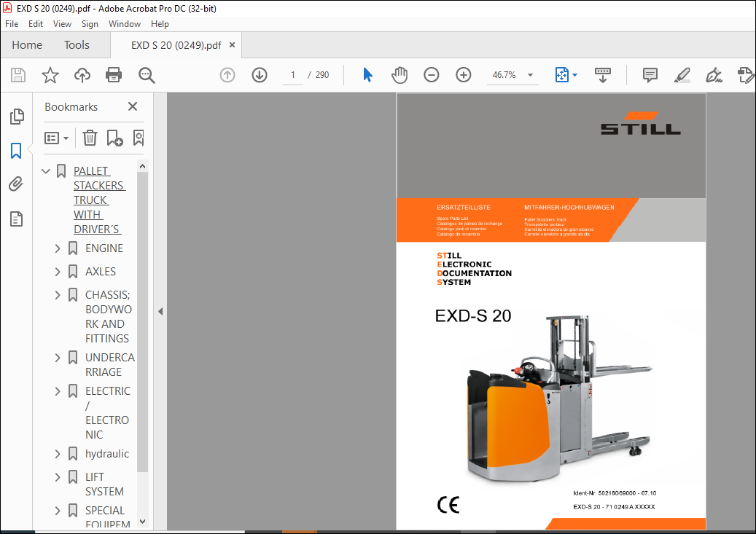Jump to AXLES bookmark section

101,272
